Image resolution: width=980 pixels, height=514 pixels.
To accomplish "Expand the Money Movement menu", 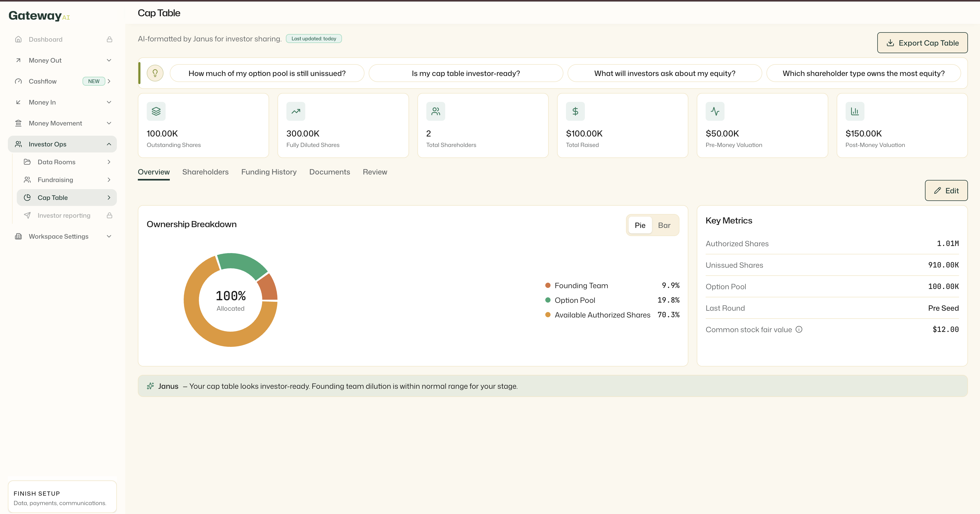I will 109,123.
